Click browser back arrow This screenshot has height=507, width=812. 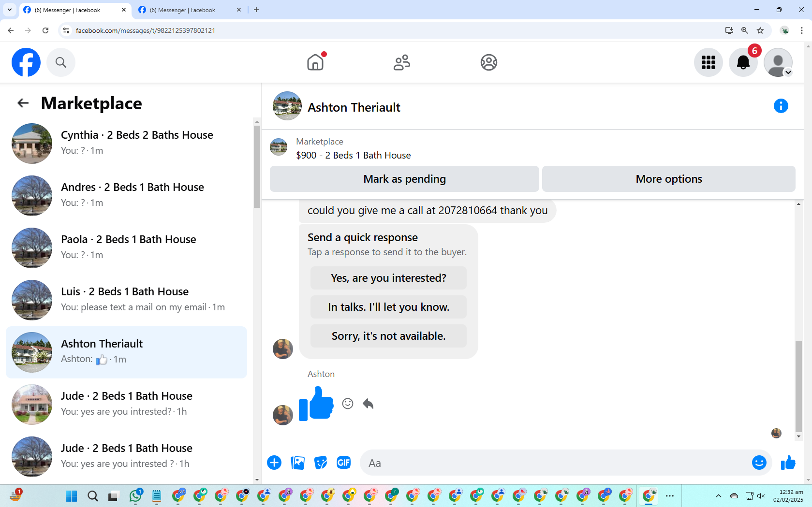pyautogui.click(x=11, y=30)
